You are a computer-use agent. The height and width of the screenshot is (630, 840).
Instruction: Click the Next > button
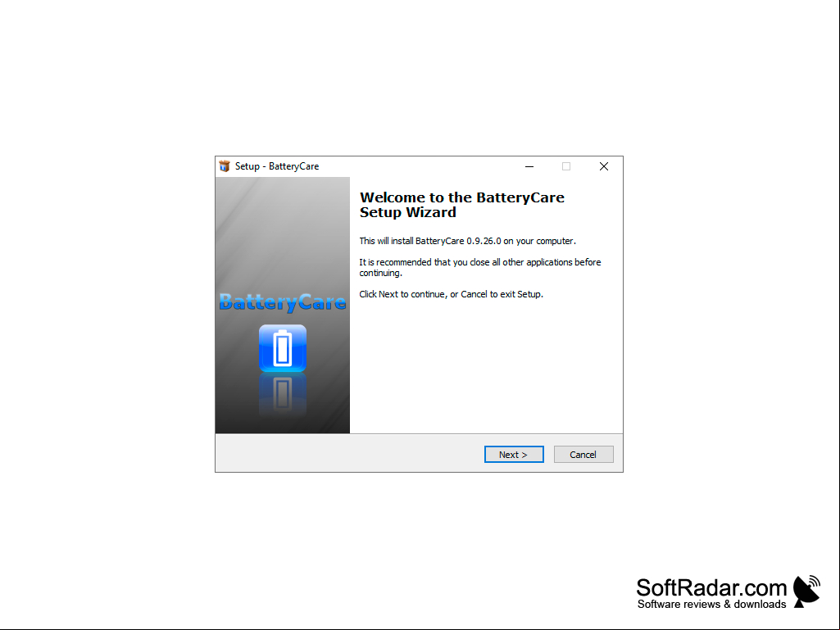(514, 455)
